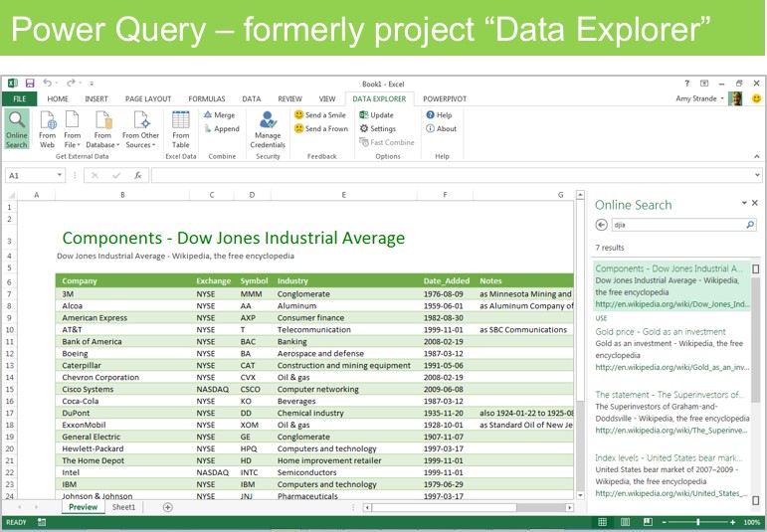Click Amy Strande profile picture
This screenshot has width=767, height=532.
735,98
